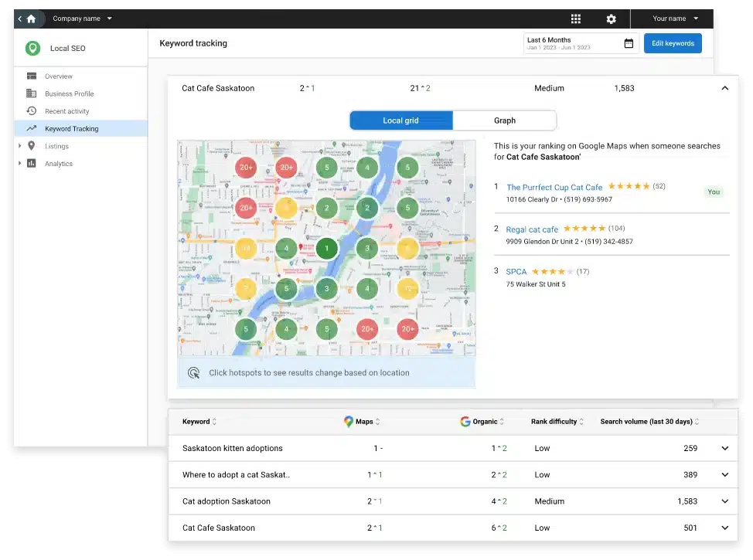The height and width of the screenshot is (560, 753).
Task: Open settings via the gear icon
Action: tap(611, 18)
